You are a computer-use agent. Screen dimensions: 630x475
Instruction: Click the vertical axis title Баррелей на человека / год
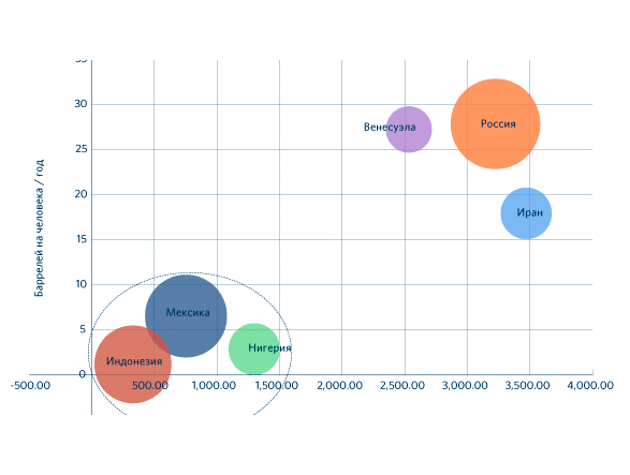pos(40,227)
